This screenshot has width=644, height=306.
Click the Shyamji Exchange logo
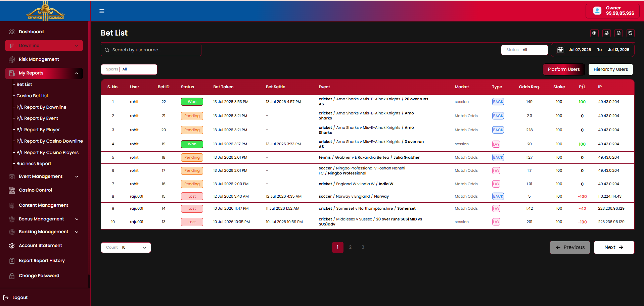pyautogui.click(x=46, y=11)
